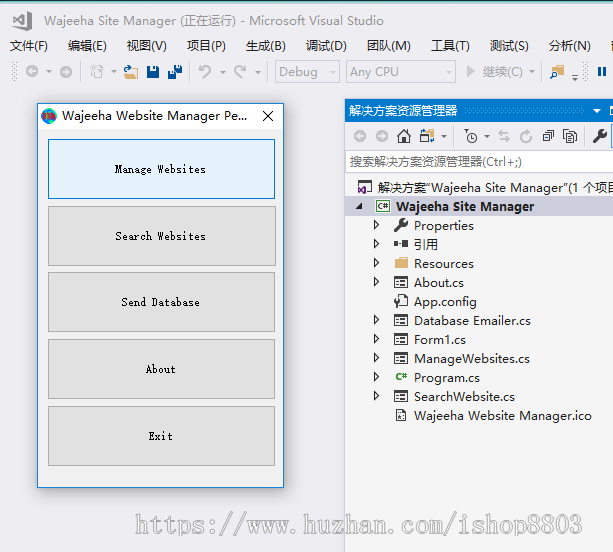Image resolution: width=613 pixels, height=552 pixels.
Task: Click the Navigate Backward toolbar arrow
Action: tap(32, 72)
